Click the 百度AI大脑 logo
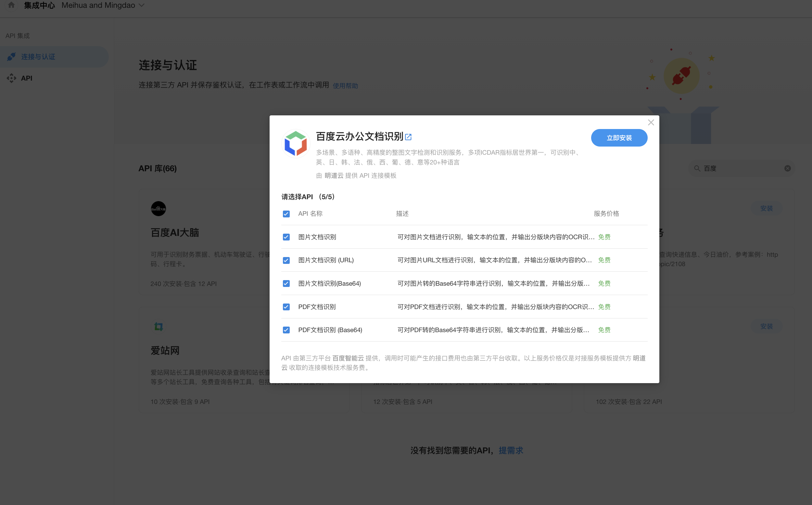Screen dimensions: 812x505 click(x=158, y=209)
